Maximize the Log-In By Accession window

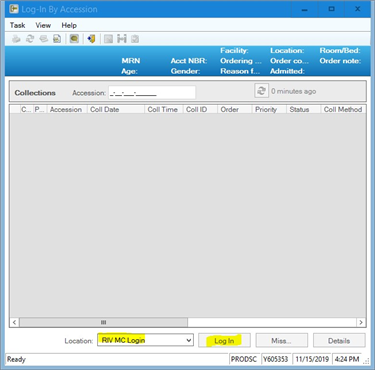tap(331, 9)
